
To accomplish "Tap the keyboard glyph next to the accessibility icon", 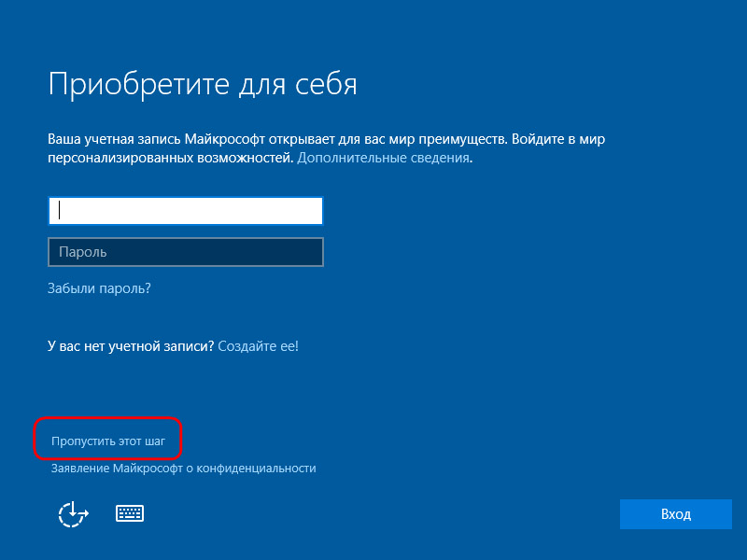I will point(130,513).
